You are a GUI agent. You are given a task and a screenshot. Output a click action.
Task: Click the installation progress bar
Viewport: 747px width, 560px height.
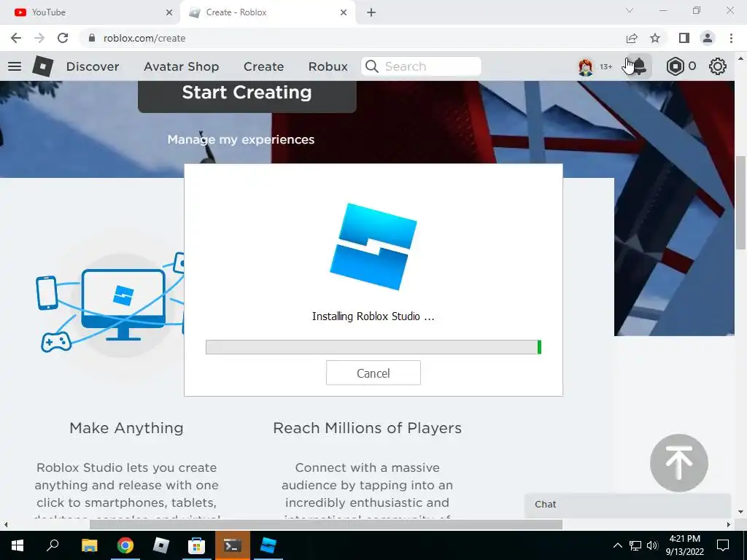coord(373,347)
